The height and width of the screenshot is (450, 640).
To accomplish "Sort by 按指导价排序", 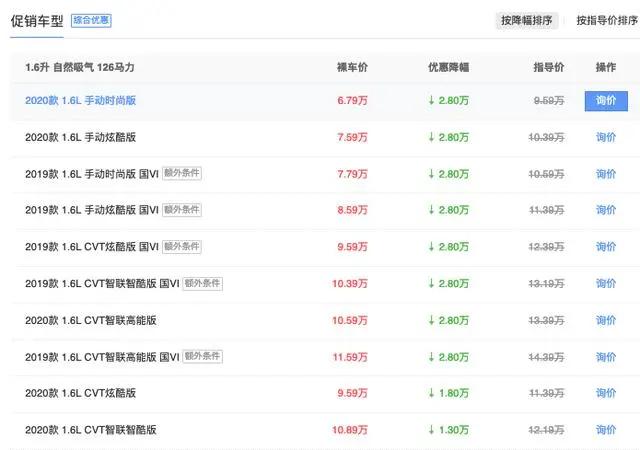I will 607,20.
